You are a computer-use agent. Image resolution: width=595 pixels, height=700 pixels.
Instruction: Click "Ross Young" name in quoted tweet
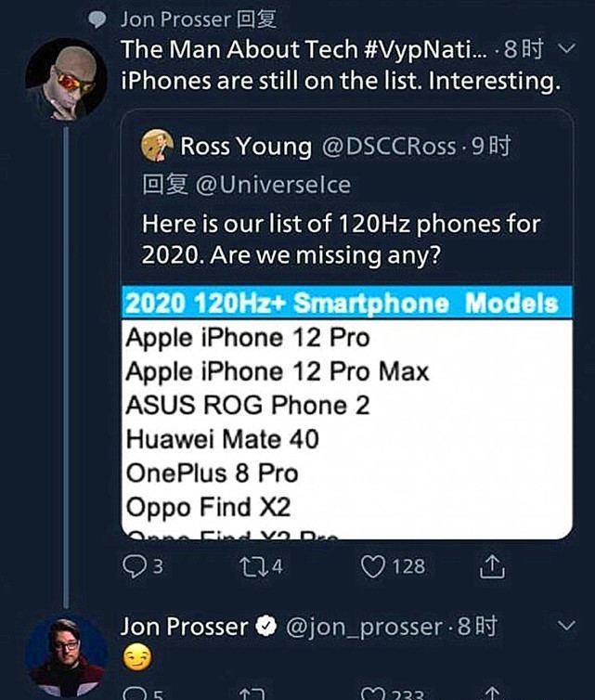(246, 146)
